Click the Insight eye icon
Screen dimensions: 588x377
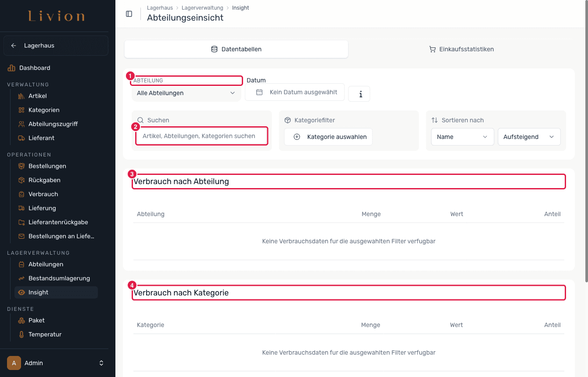[22, 292]
